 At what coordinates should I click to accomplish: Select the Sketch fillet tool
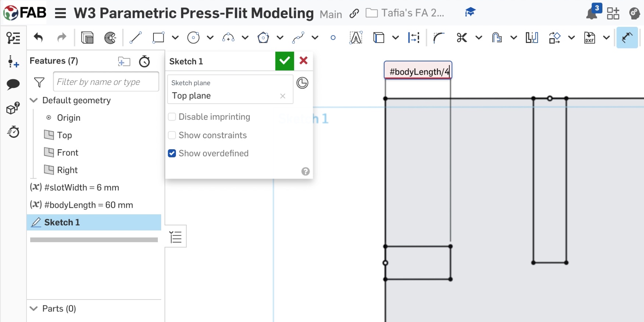tap(439, 37)
